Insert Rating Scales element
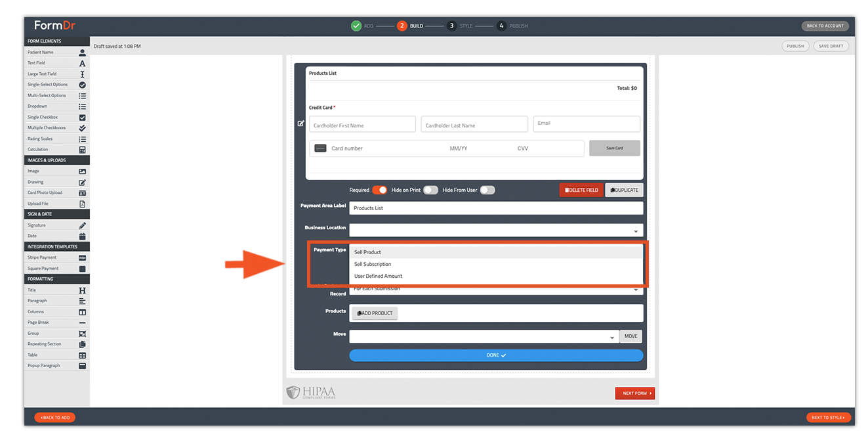The height and width of the screenshot is (444, 868). 56,139
